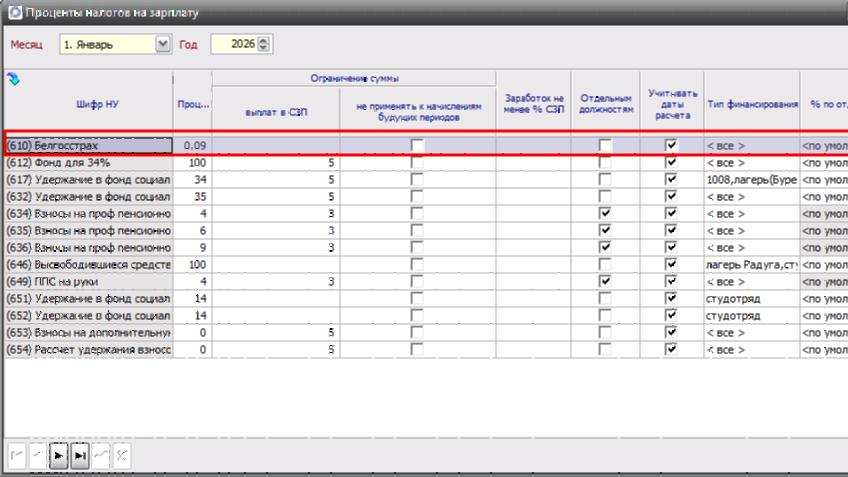
Task: Click the Год input field showing 2026
Action: [233, 44]
